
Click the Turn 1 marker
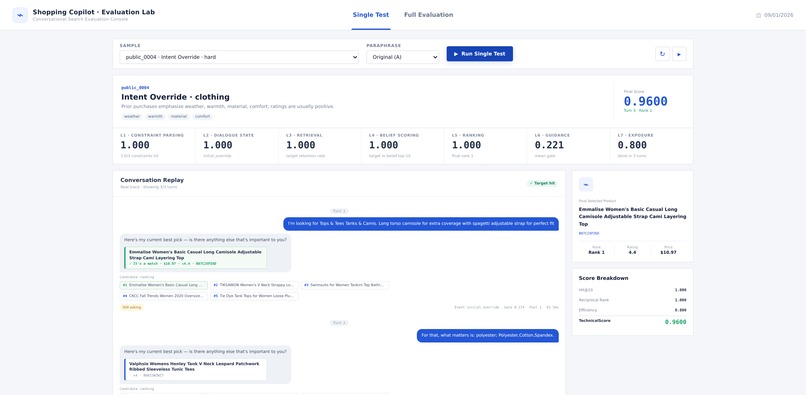click(x=339, y=211)
